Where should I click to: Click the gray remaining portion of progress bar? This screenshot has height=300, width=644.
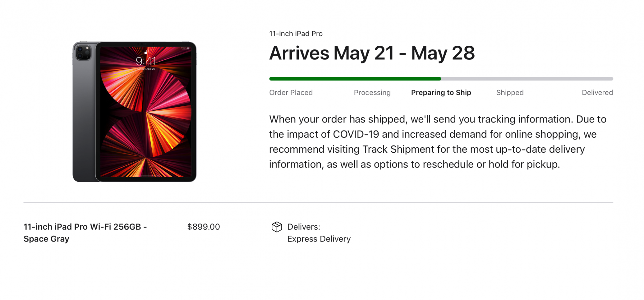click(527, 79)
